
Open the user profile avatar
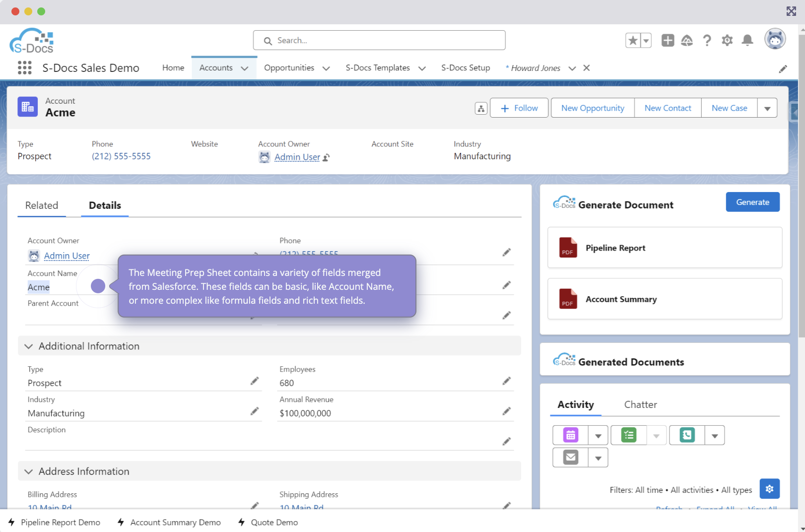(775, 39)
